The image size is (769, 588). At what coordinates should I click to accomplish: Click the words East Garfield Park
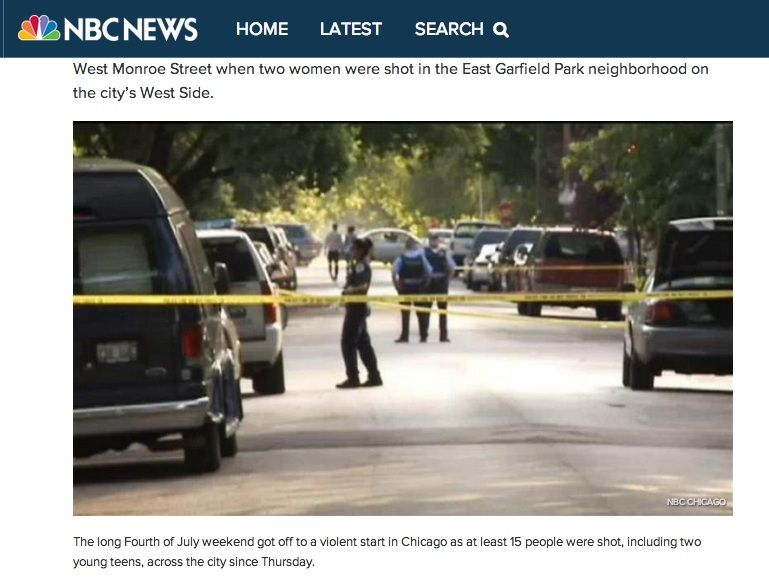point(523,69)
